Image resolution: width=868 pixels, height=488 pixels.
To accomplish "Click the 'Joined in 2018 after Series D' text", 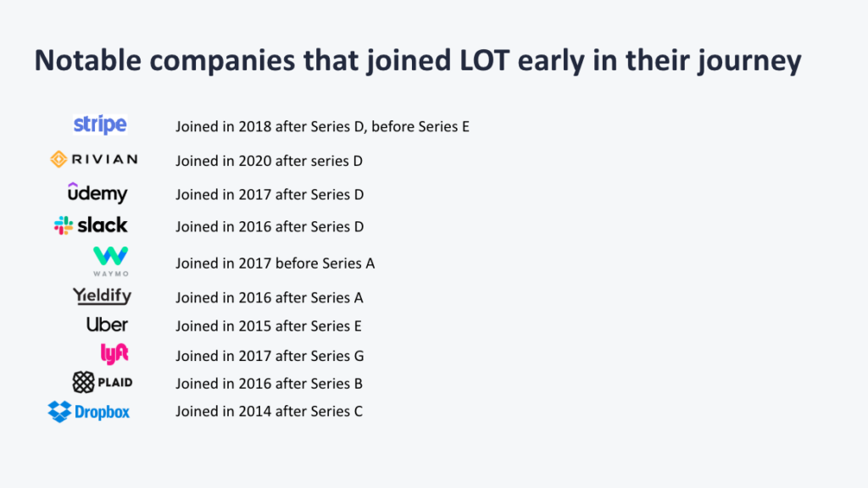I will [x=322, y=126].
